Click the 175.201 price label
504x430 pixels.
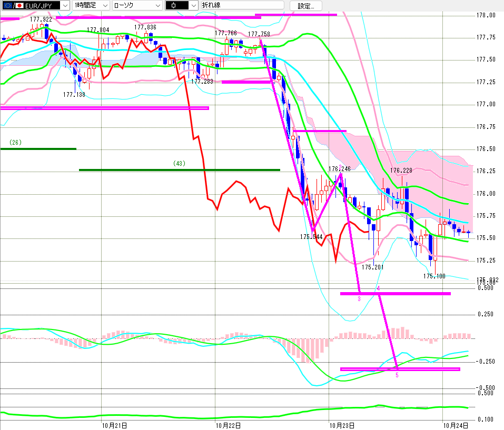[372, 267]
